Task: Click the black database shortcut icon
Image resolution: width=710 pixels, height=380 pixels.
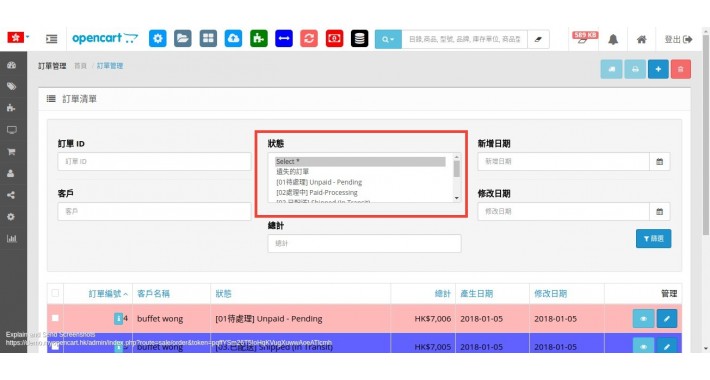Action: tap(360, 39)
